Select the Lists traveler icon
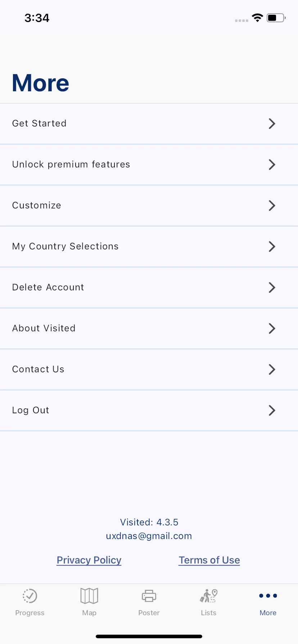Screen dimensions: 298x644 pyautogui.click(x=209, y=596)
